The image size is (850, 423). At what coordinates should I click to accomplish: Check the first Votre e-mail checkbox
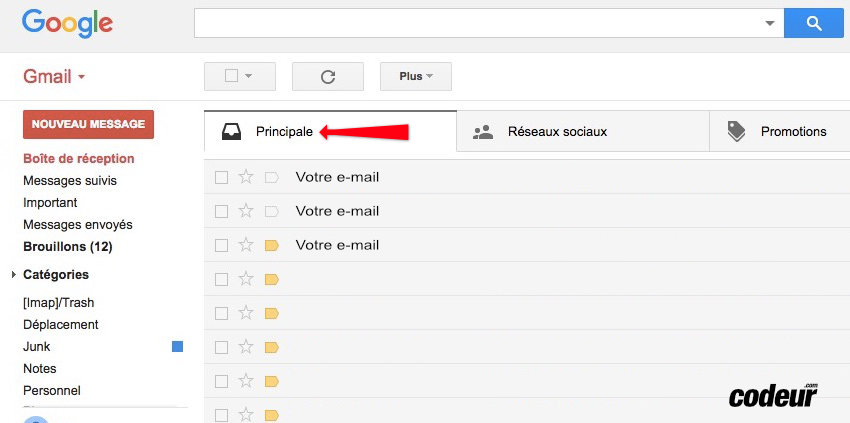(x=222, y=177)
